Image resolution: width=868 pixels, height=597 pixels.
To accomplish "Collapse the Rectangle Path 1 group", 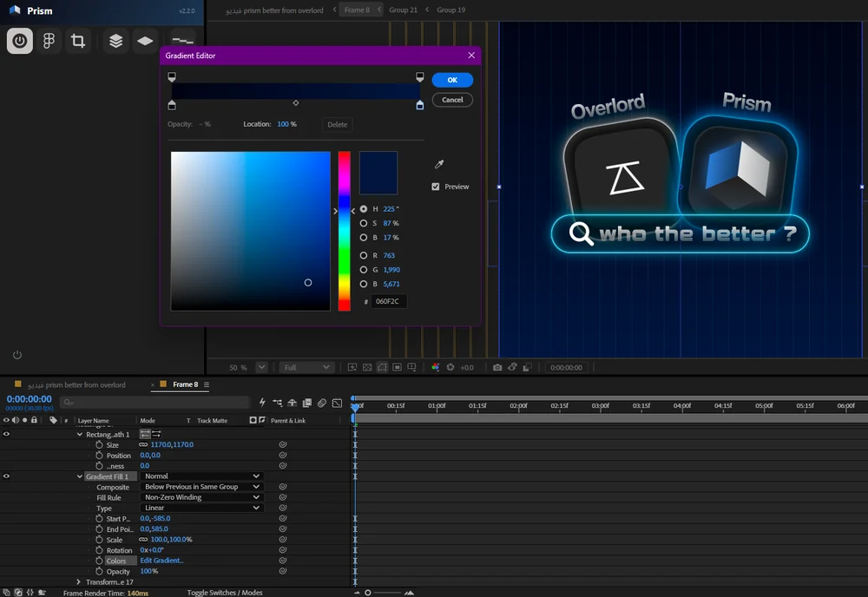I will coord(80,435).
